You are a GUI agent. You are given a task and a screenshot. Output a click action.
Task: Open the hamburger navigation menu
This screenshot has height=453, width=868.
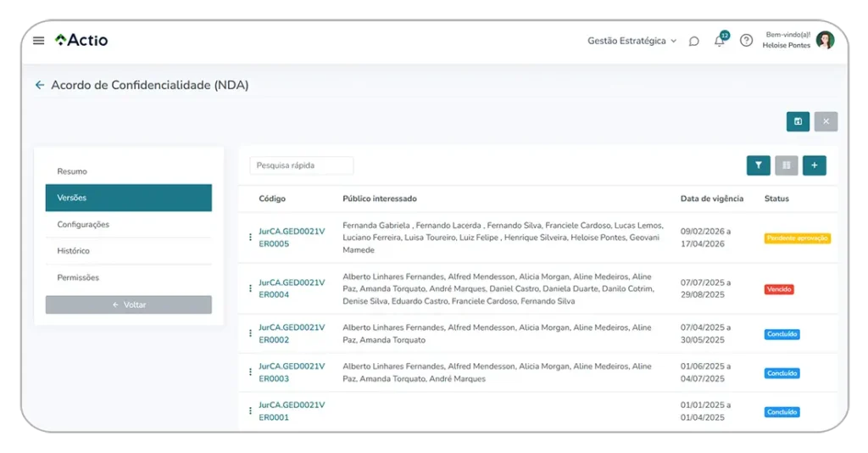coord(38,41)
